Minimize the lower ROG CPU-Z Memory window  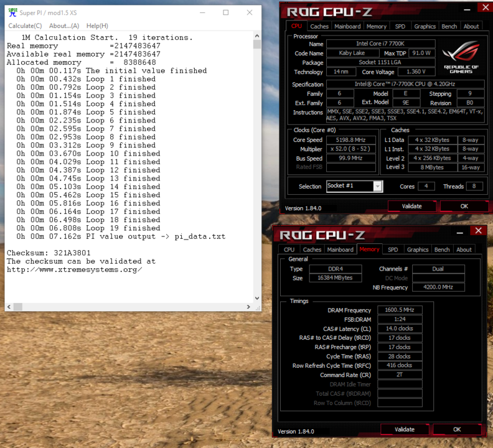(x=459, y=233)
